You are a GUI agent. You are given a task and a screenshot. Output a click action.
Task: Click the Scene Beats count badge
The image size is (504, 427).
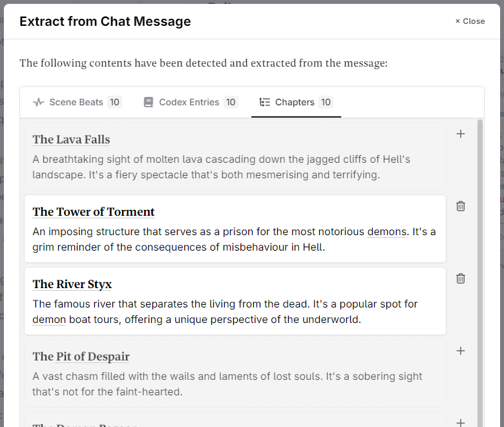114,102
